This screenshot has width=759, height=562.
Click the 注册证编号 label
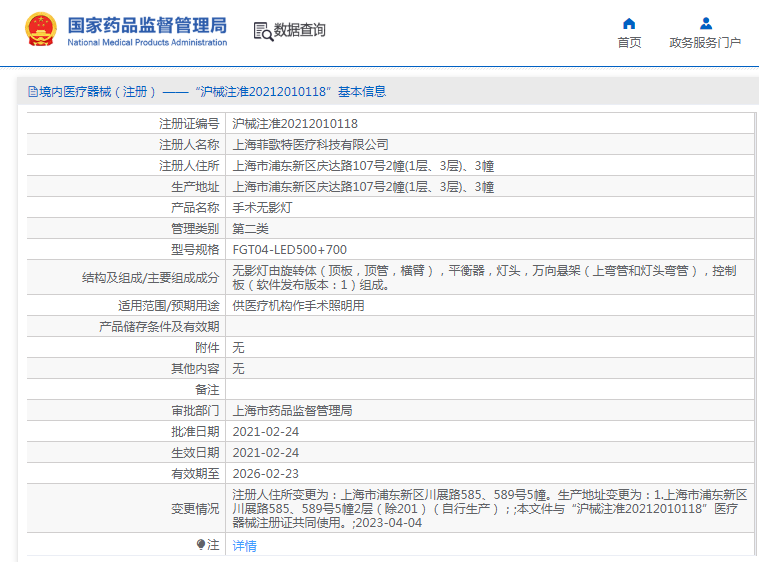coord(189,124)
